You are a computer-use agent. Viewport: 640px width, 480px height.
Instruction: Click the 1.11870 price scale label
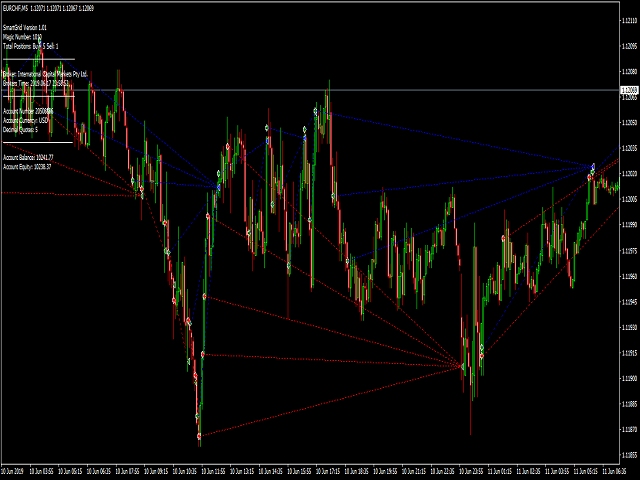pos(630,429)
